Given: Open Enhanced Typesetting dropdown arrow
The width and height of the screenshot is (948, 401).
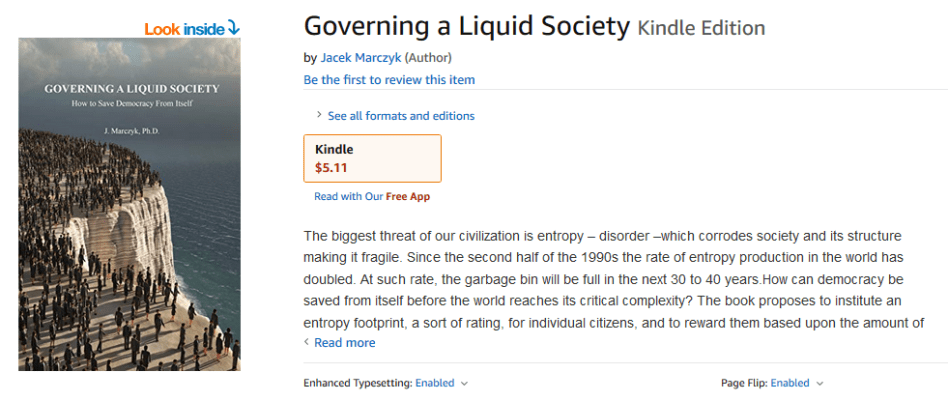Looking at the screenshot, I should tap(464, 383).
